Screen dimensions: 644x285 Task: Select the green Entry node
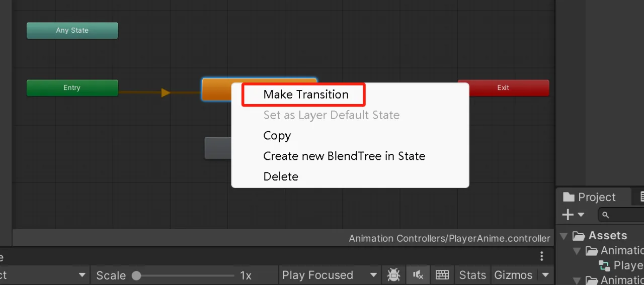72,87
